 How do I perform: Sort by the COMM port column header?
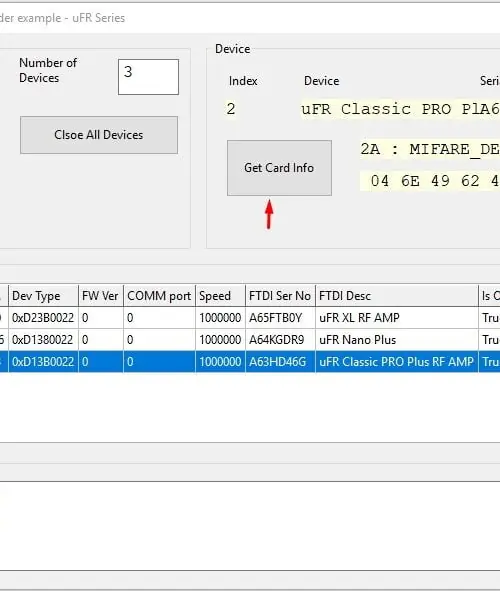(x=159, y=296)
